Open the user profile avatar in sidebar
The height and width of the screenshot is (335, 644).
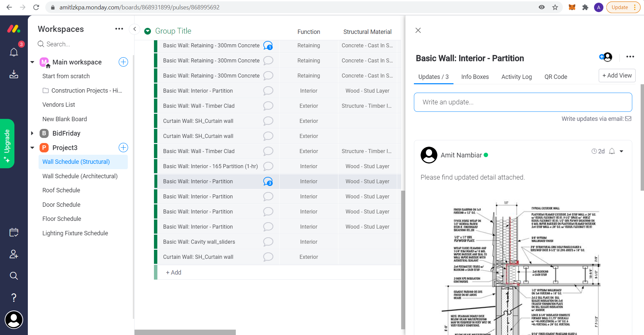[14, 320]
